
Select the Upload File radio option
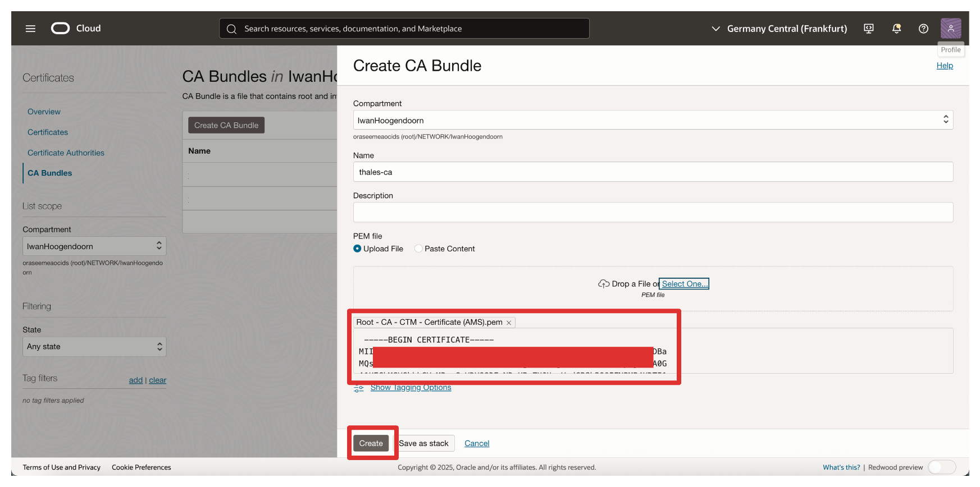click(x=357, y=249)
